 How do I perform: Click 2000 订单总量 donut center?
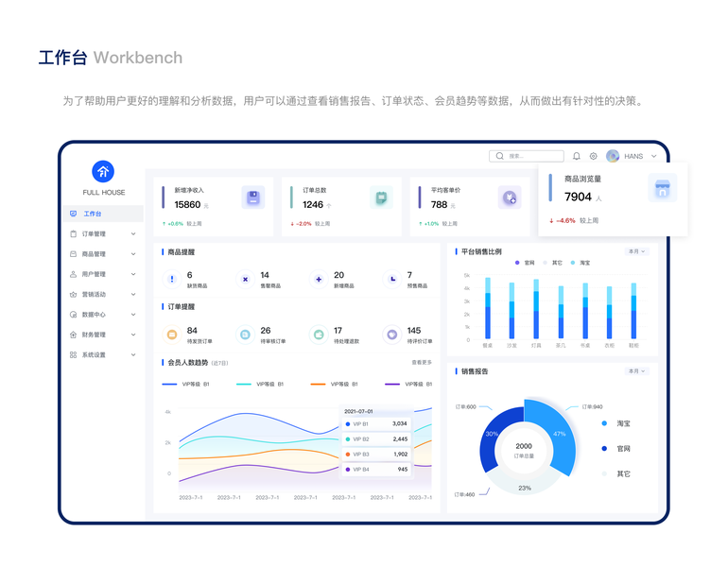(x=524, y=450)
